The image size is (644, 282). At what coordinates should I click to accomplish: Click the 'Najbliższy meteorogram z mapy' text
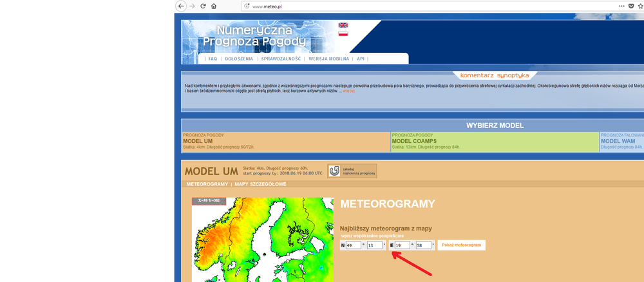pos(386,228)
